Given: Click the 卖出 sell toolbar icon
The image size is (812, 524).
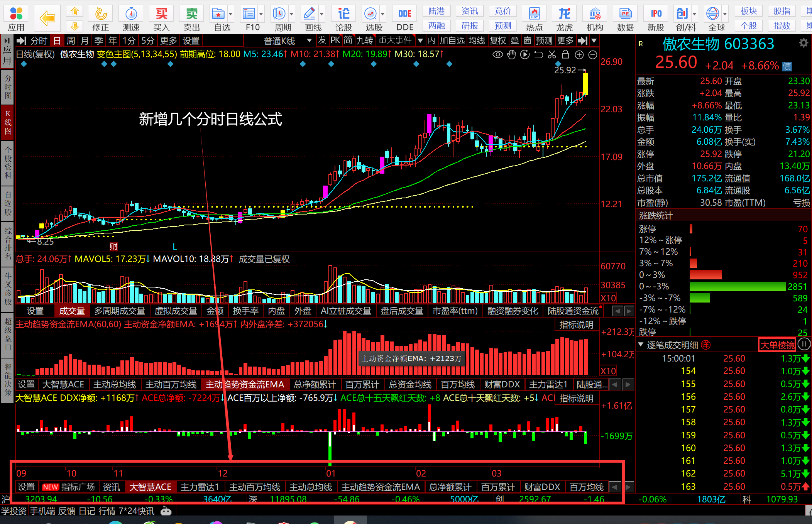Looking at the screenshot, I should pyautogui.click(x=192, y=18).
